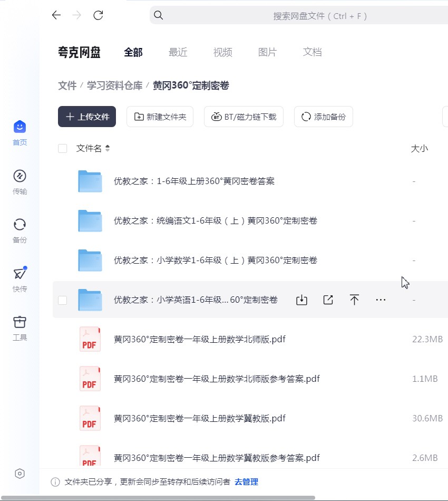Switch to 视频 tab
The width and height of the screenshot is (448, 501).
pyautogui.click(x=222, y=52)
